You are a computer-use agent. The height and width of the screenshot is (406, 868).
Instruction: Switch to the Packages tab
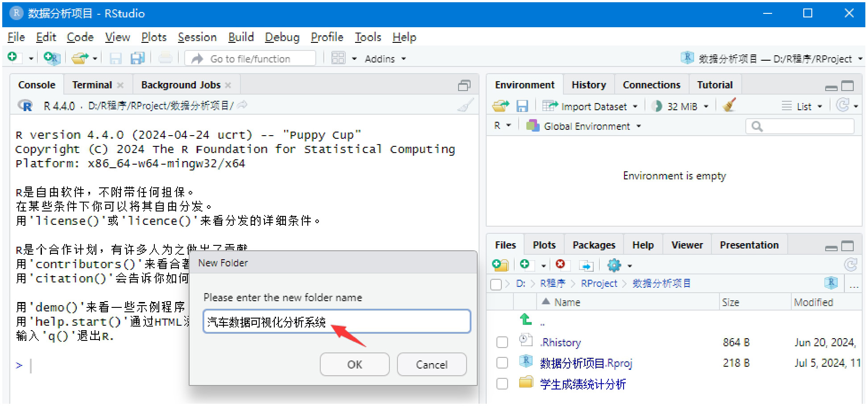[594, 245]
